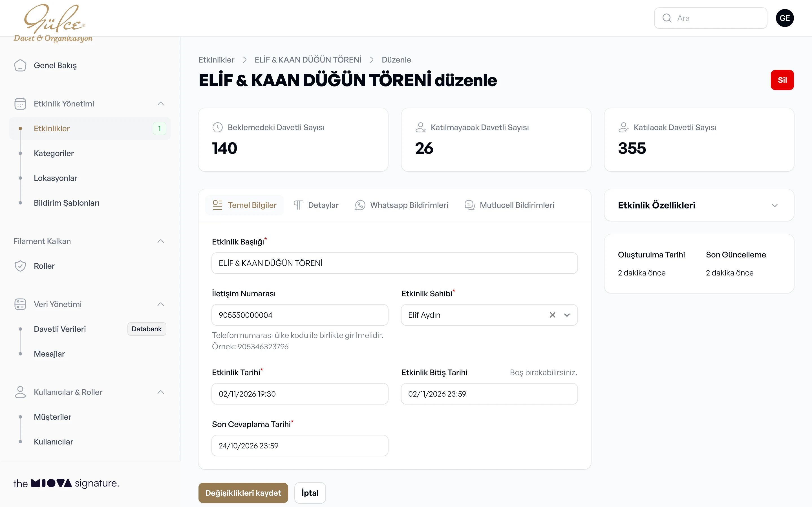
Task: Open the GE user avatar menu
Action: coord(784,18)
